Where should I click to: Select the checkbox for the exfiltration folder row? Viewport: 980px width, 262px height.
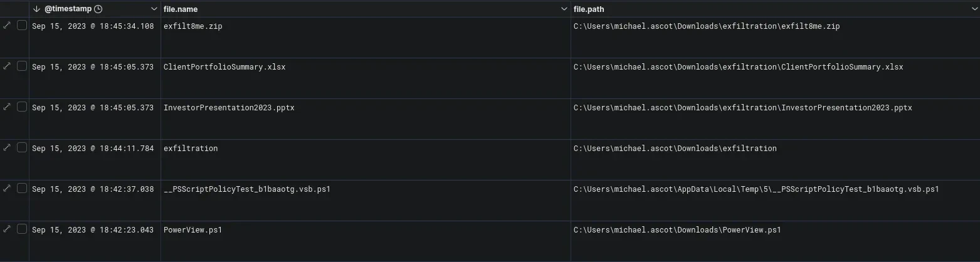[x=22, y=148]
